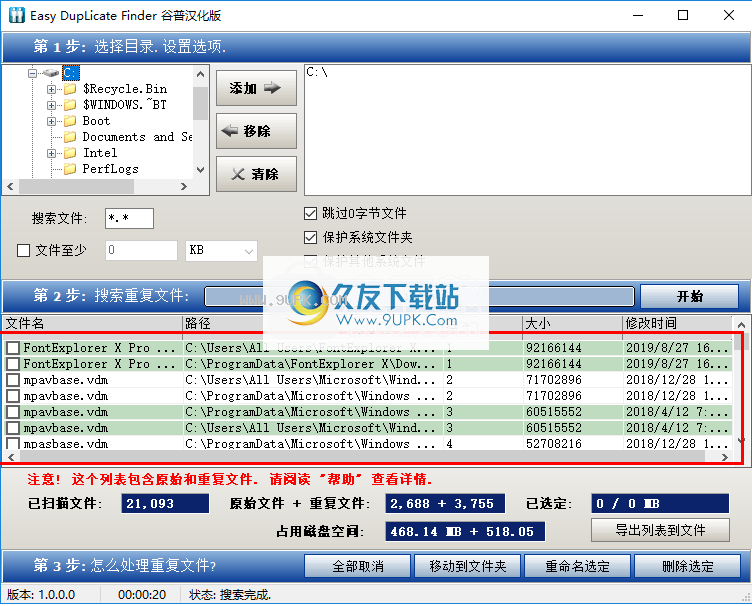The image size is (752, 606).
Task: Click 删除选定 delete selected button
Action: pyautogui.click(x=688, y=566)
